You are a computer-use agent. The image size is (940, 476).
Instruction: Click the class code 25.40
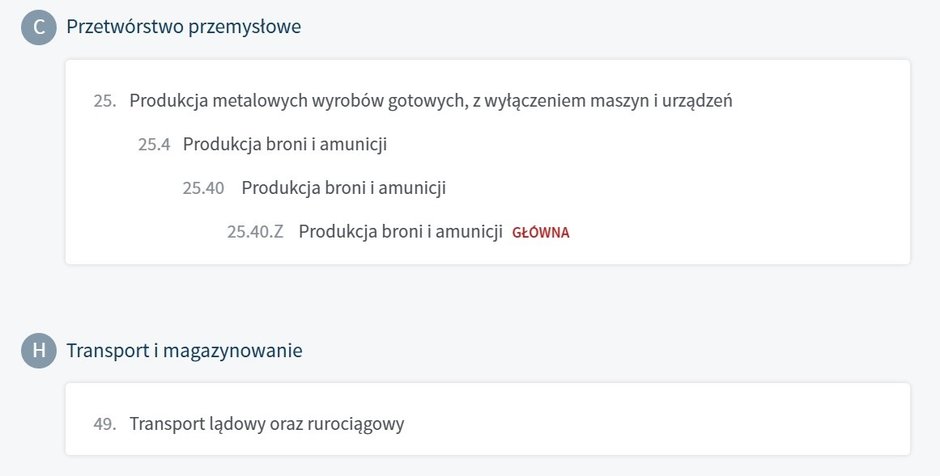coord(203,188)
